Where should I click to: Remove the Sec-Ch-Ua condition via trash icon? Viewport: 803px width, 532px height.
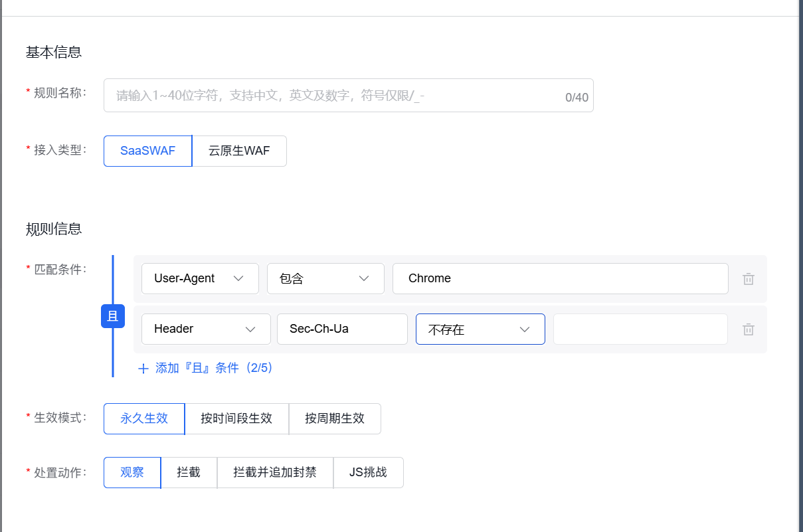pyautogui.click(x=748, y=329)
